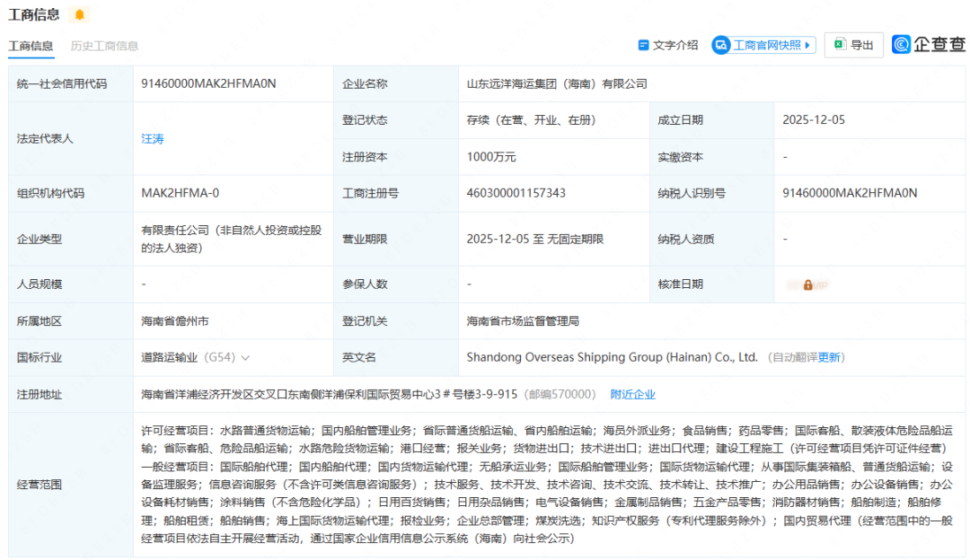
Task: Click the lock icon beside 核准日期
Action: [x=807, y=284]
